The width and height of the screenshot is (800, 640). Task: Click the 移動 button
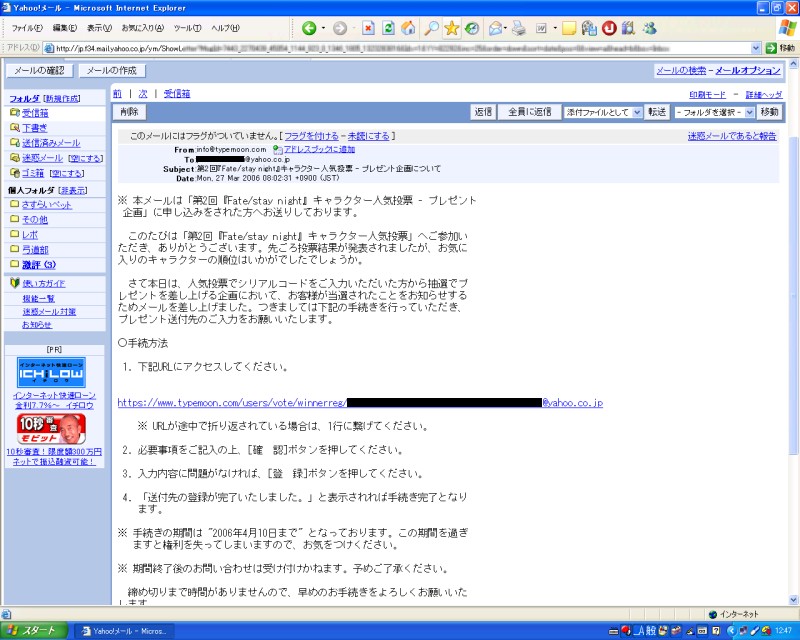tap(769, 112)
